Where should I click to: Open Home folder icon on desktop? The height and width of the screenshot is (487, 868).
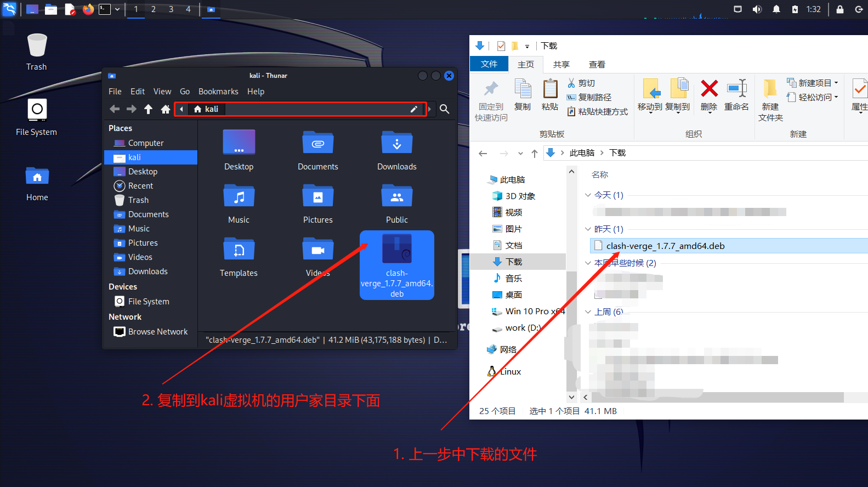(37, 184)
